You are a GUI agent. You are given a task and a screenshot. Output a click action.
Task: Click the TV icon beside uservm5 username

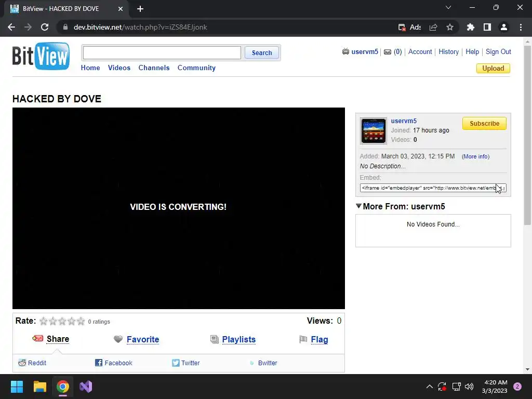(x=345, y=51)
